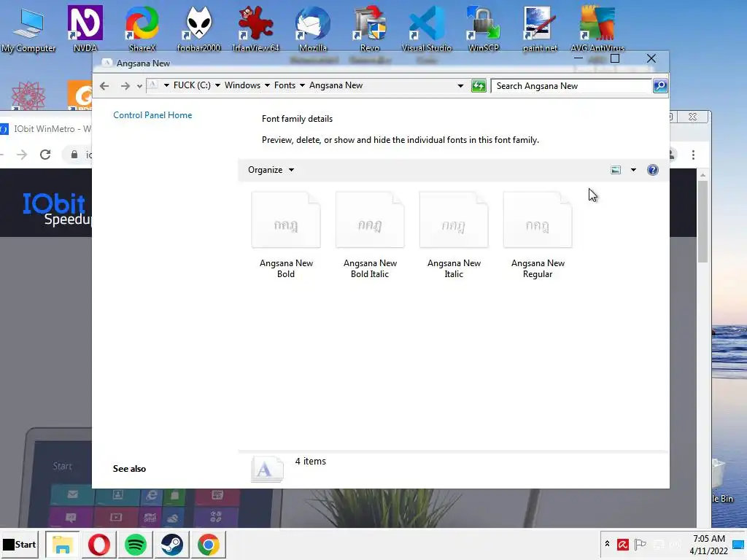Go back in the Fonts window
Screen dimensions: 747x560
click(104, 86)
